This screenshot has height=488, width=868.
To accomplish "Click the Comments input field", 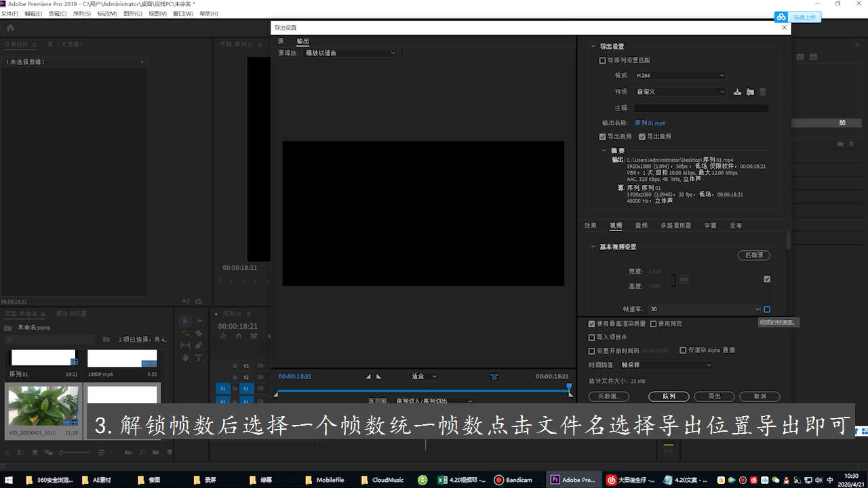I will pos(701,108).
